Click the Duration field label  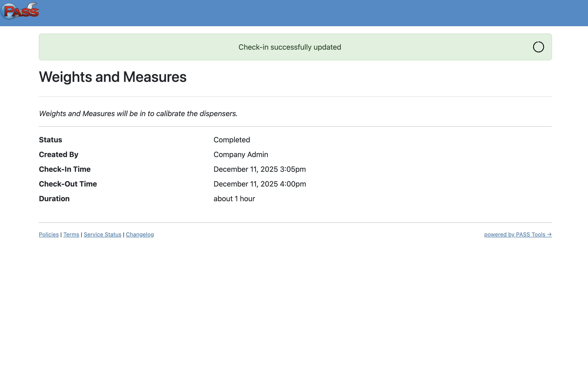(54, 199)
